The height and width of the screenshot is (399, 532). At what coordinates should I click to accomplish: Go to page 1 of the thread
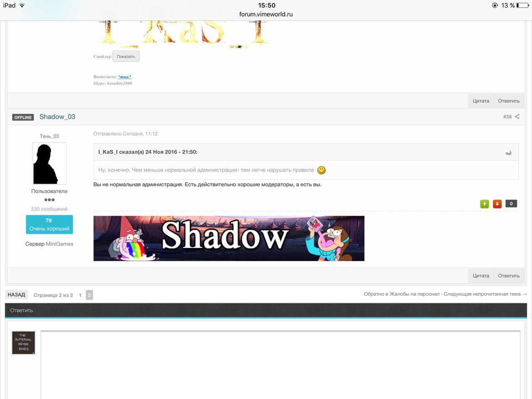point(80,295)
